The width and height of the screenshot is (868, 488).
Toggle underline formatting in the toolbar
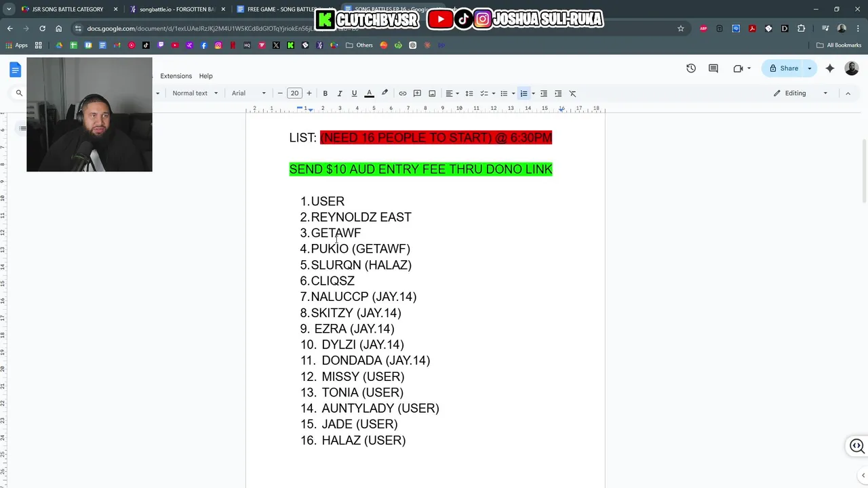(354, 94)
